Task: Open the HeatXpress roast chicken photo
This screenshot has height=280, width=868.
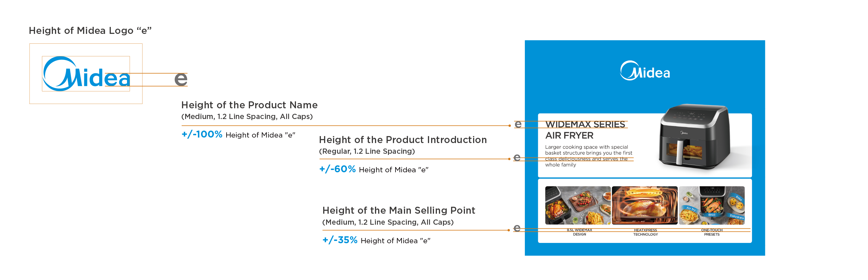Action: point(645,206)
